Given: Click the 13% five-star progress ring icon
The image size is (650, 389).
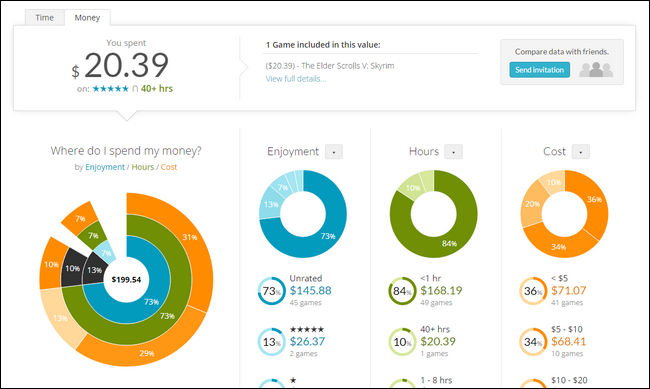Looking at the screenshot, I should 272,342.
